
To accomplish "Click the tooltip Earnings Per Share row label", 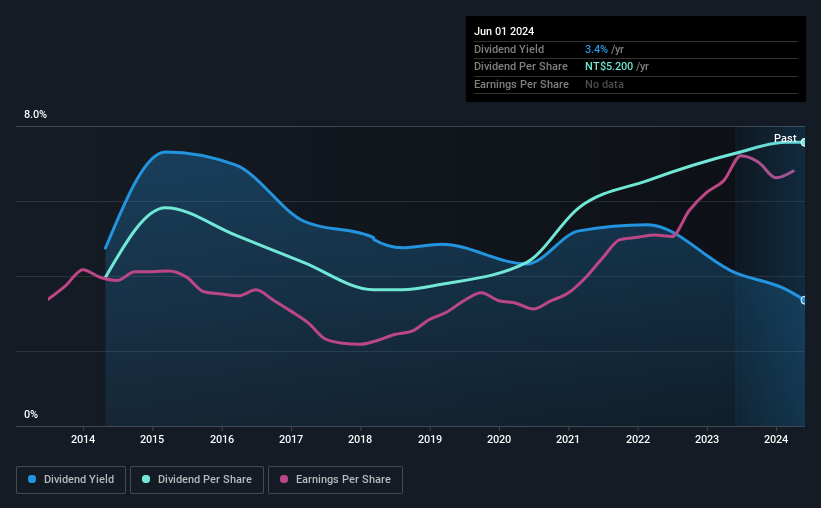I will [521, 84].
